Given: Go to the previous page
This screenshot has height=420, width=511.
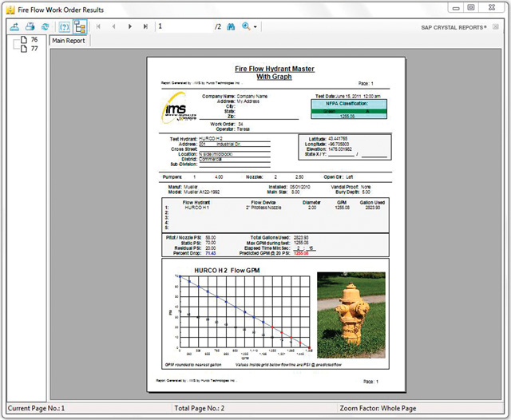Looking at the screenshot, I should [x=114, y=26].
